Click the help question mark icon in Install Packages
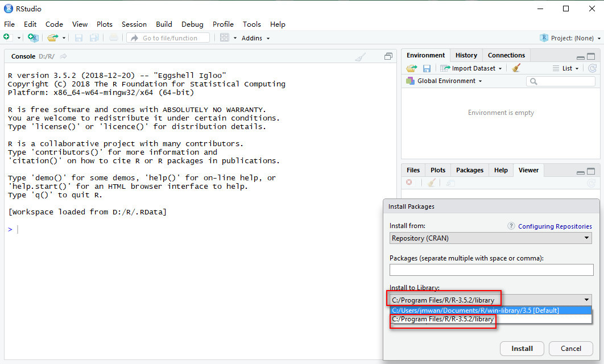 pos(511,226)
